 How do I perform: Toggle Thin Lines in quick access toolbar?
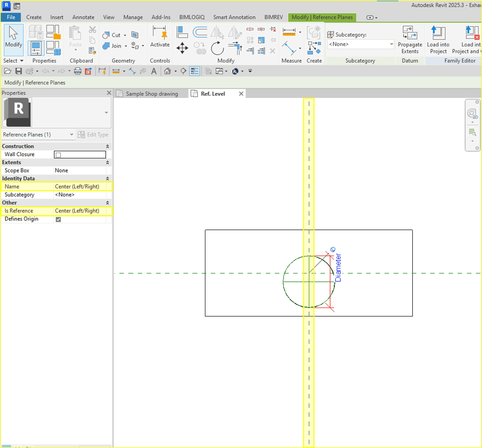[194, 71]
